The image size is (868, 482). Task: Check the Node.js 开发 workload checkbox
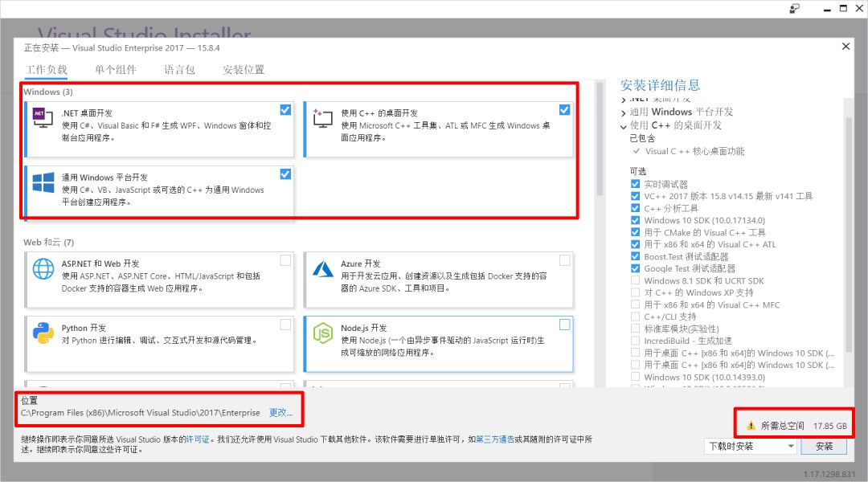pos(565,325)
